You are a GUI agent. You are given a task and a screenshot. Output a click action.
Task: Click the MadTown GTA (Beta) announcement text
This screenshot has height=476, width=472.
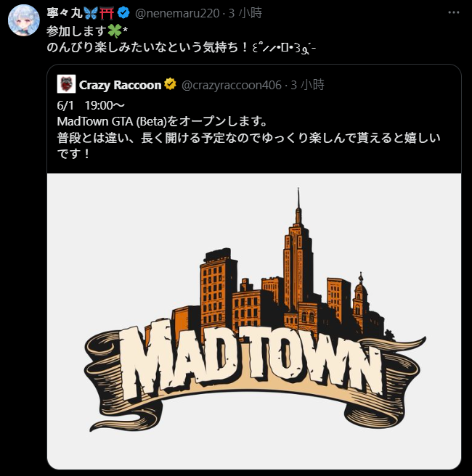coord(162,121)
